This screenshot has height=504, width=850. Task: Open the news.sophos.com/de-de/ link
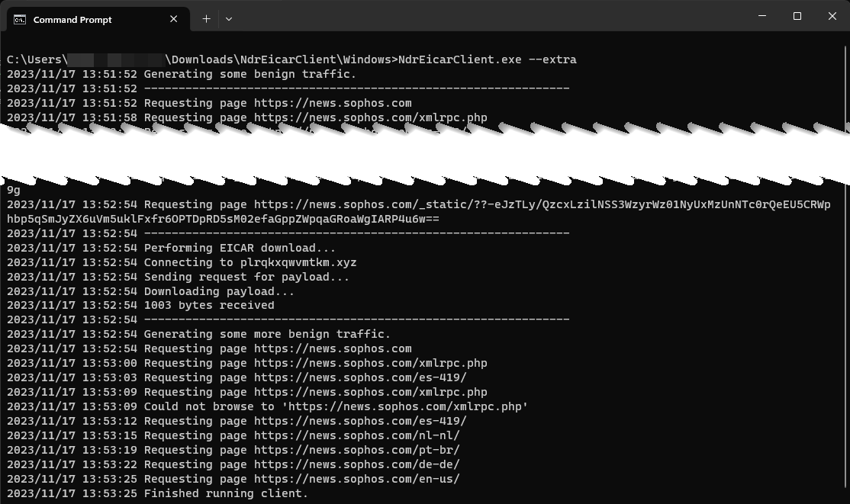[356, 464]
